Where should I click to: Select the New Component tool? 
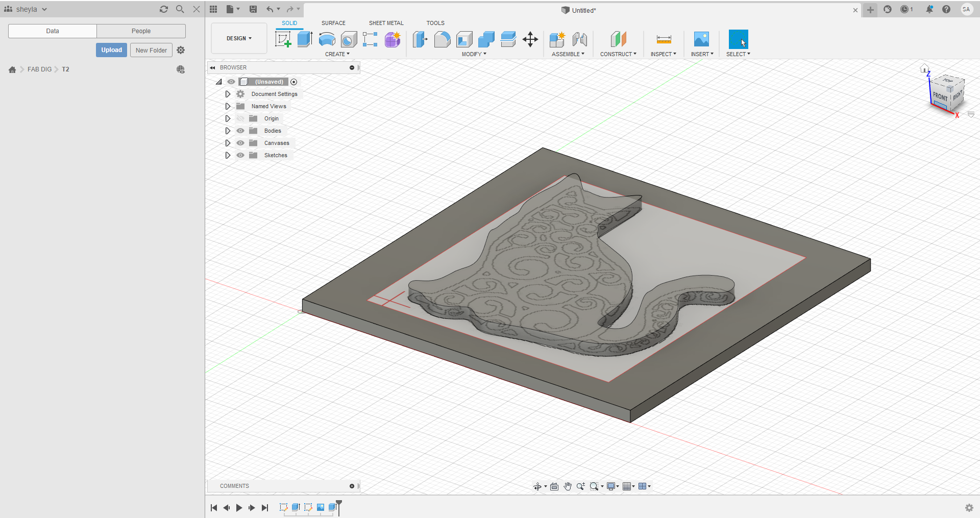557,39
